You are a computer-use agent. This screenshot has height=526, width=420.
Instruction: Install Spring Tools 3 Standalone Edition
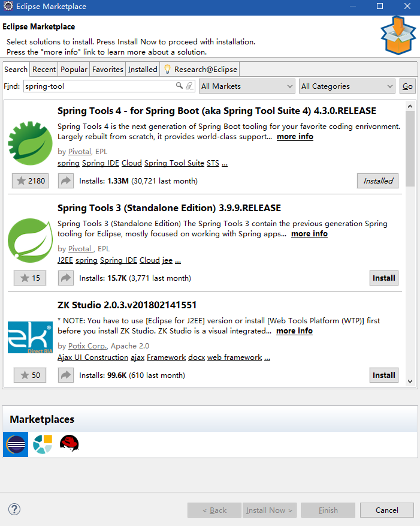tap(384, 278)
